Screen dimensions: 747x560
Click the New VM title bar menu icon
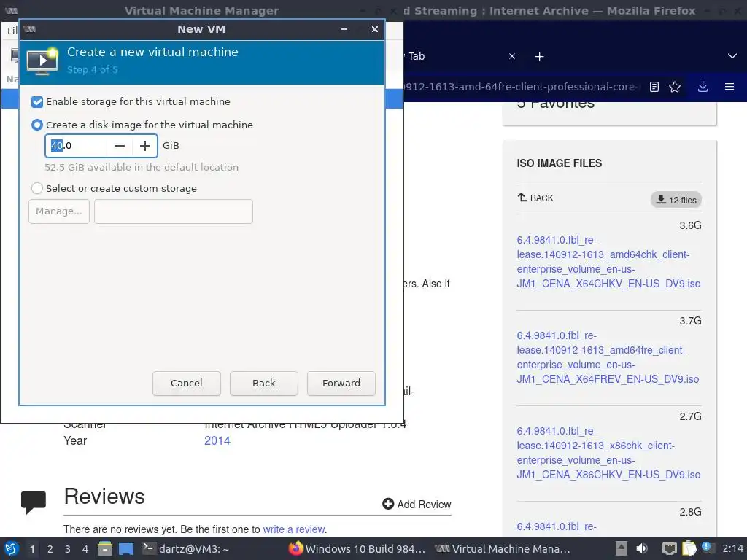pos(29,29)
